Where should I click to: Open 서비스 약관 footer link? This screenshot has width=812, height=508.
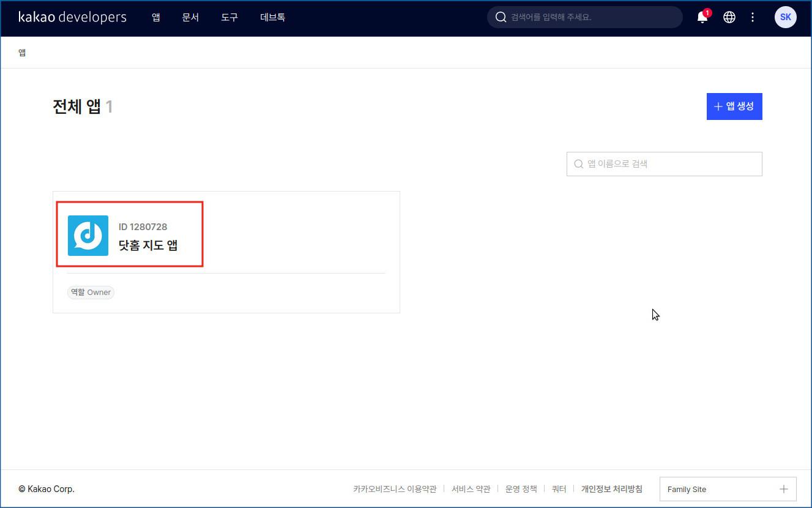point(471,489)
